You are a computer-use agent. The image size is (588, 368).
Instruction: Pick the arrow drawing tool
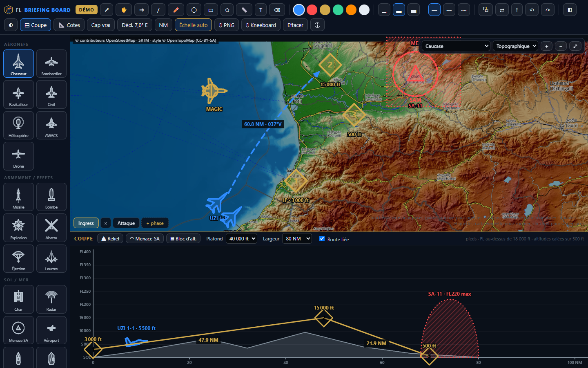coord(141,10)
